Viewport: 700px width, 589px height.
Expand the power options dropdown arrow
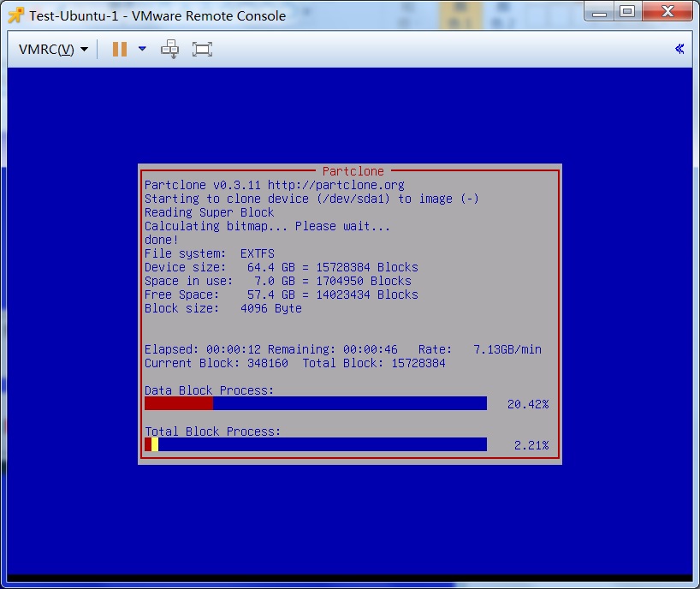142,49
